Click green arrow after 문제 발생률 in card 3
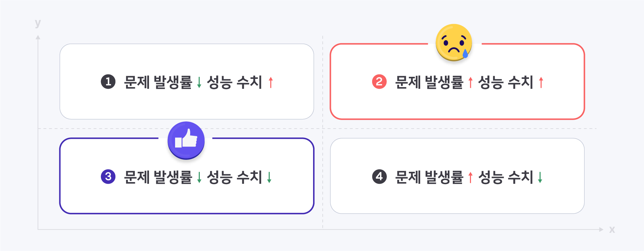 (x=199, y=178)
